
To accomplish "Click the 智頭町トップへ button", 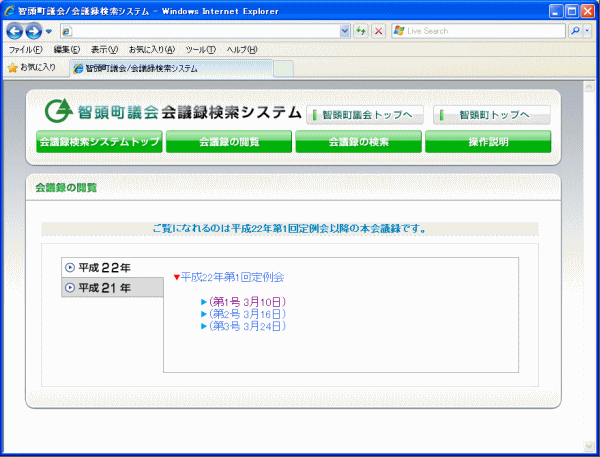I will 492,115.
